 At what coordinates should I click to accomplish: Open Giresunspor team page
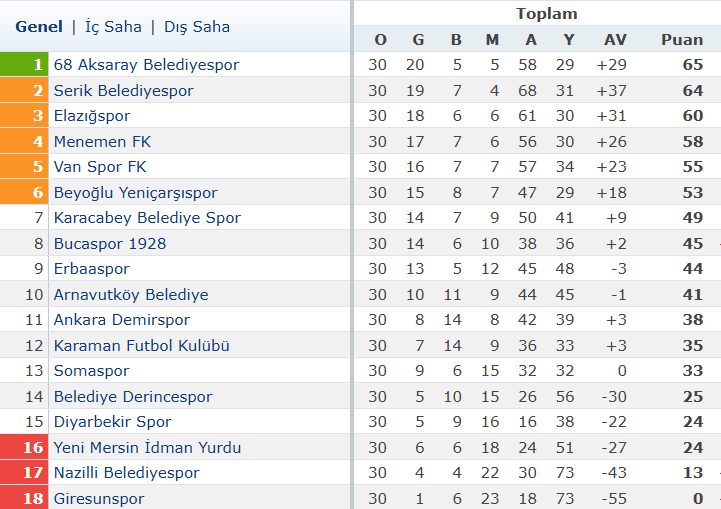point(99,499)
